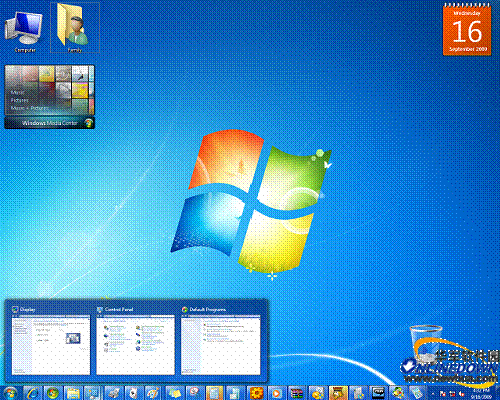Select Music + Pictures in gadget
The height and width of the screenshot is (400, 500).
[x=29, y=108]
